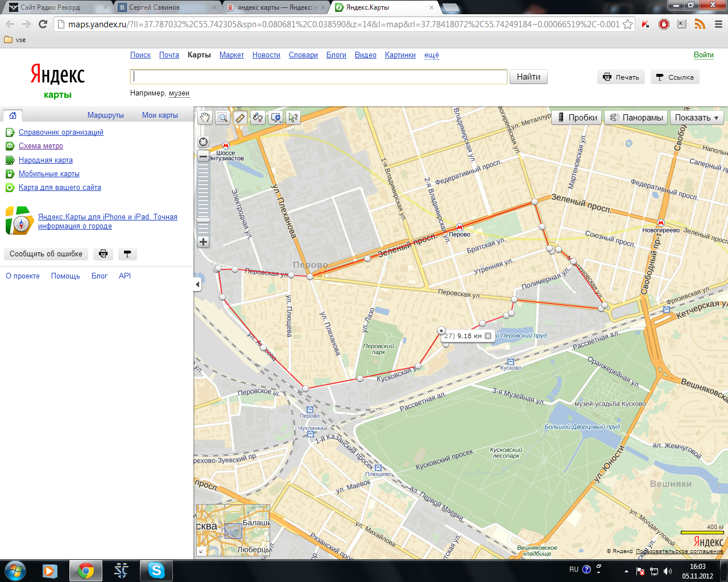The height and width of the screenshot is (582, 728).
Task: Click the example query музеи link
Action: tap(179, 93)
